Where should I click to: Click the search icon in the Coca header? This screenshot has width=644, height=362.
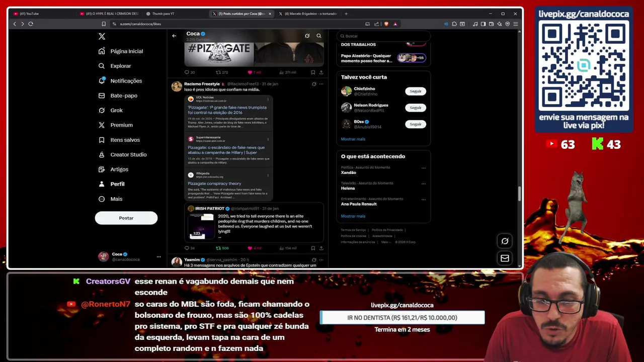[318, 36]
